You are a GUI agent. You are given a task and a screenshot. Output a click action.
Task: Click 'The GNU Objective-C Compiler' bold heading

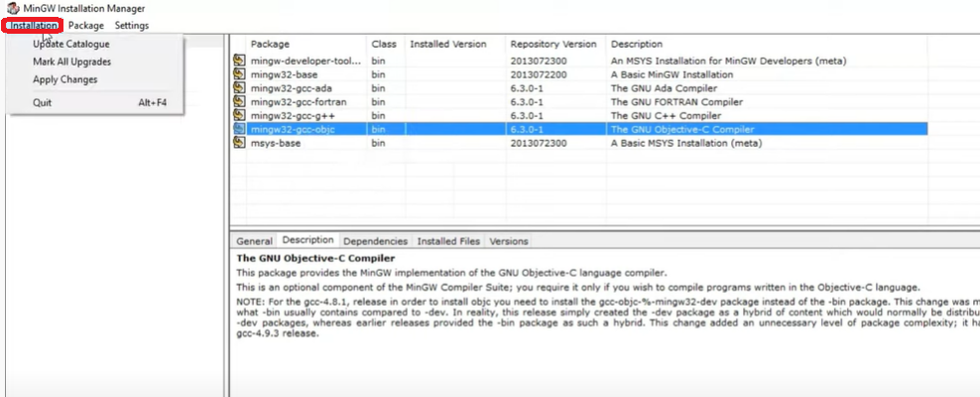(x=315, y=258)
